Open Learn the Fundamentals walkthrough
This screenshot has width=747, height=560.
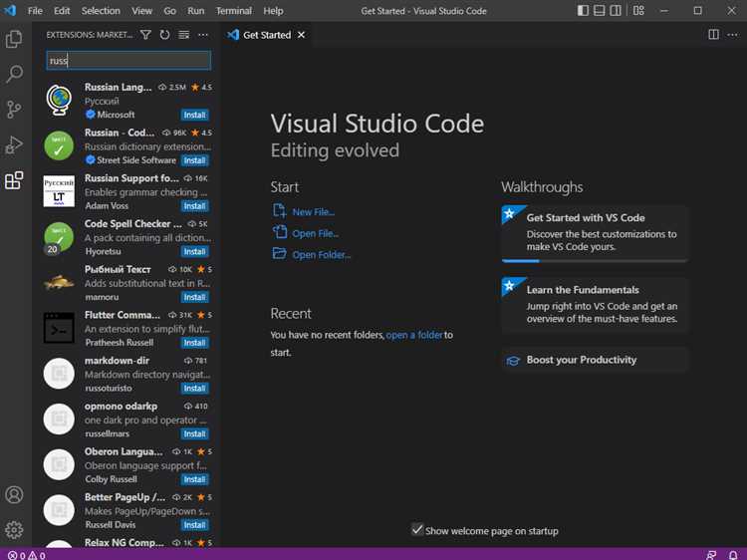[595, 305]
